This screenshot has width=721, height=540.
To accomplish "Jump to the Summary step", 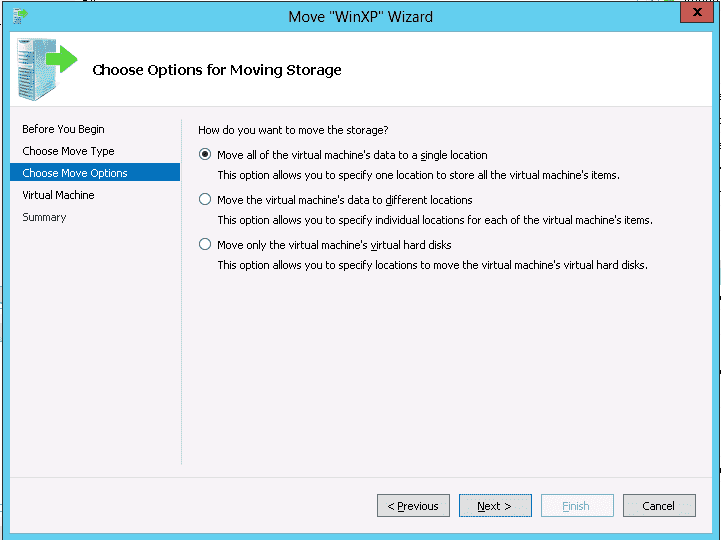I will click(44, 217).
